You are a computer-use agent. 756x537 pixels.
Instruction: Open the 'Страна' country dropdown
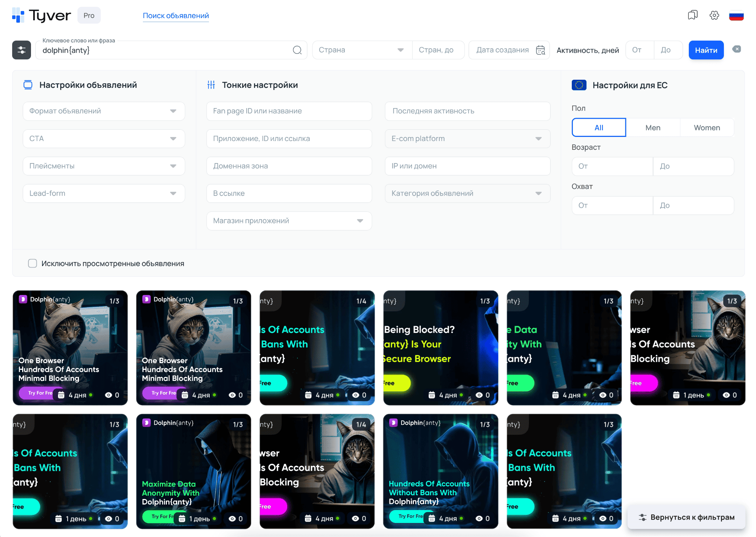coord(362,50)
